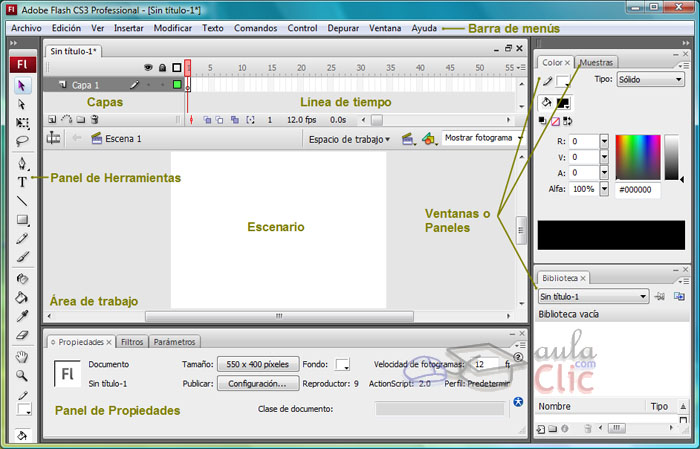Open Espacio de trabajo dropdown

point(349,139)
